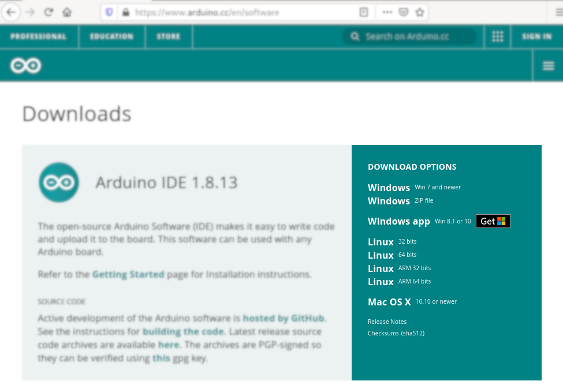The image size is (563, 392).
Task: Expand the hamburger navigation menu
Action: [548, 66]
